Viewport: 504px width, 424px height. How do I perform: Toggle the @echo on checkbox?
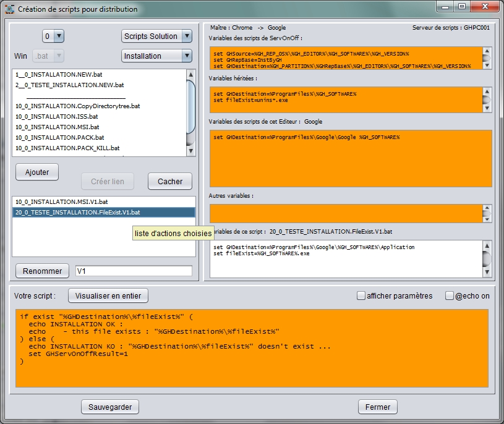450,296
